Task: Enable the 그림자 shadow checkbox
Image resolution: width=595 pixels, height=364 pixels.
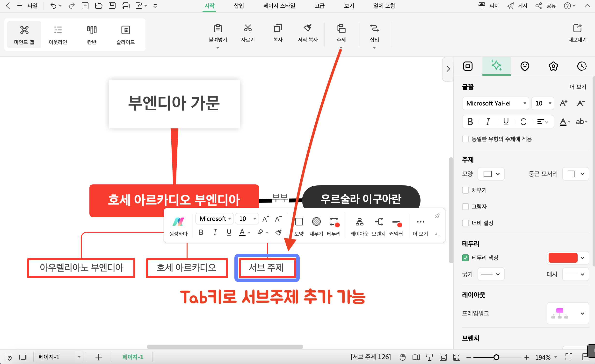Action: 465,207
